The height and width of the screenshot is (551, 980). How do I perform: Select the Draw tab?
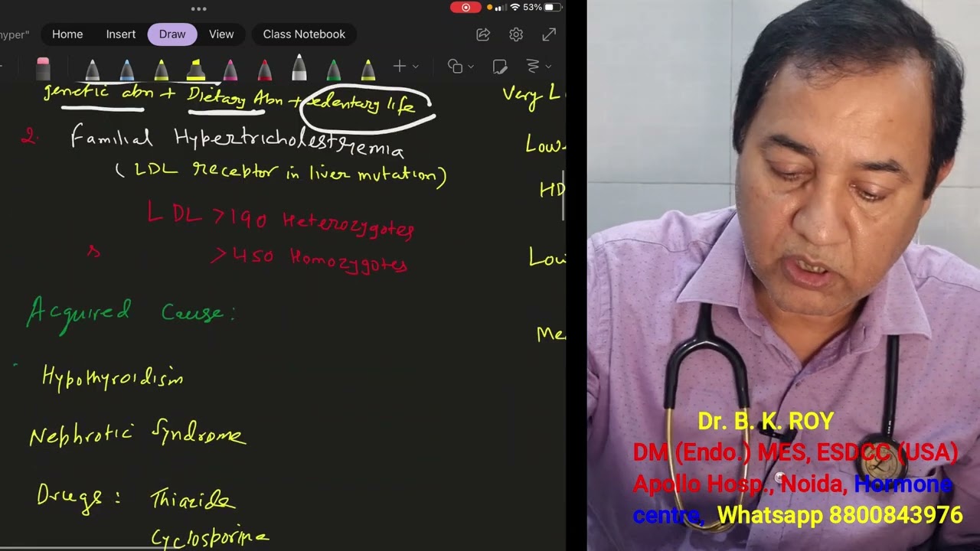point(172,34)
